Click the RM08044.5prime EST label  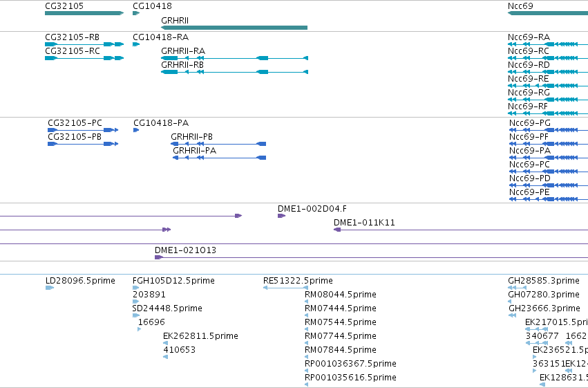[x=341, y=295]
